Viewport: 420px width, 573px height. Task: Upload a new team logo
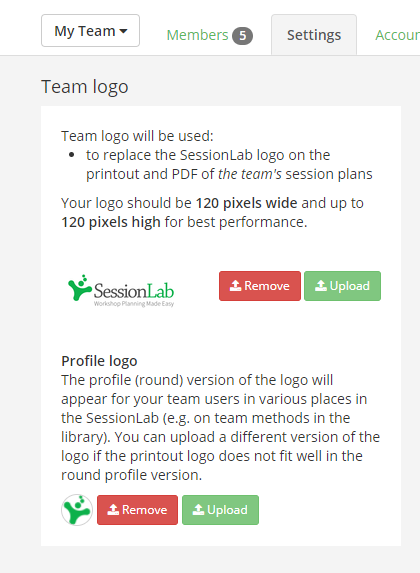(x=343, y=286)
